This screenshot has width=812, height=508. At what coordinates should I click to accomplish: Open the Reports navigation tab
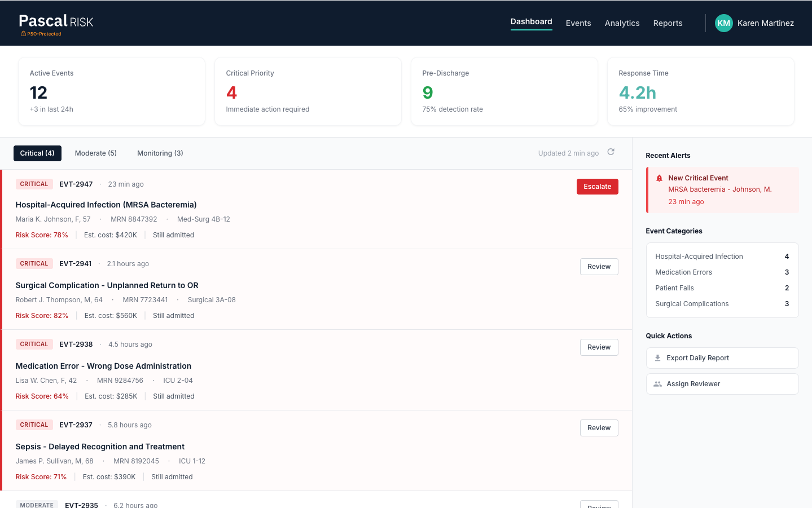tap(668, 23)
